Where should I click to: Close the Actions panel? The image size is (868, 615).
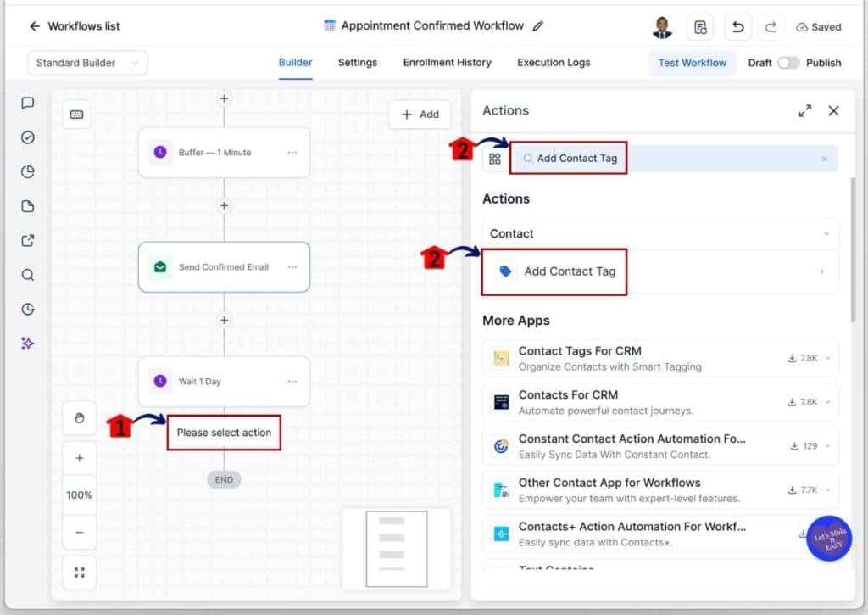pyautogui.click(x=834, y=111)
